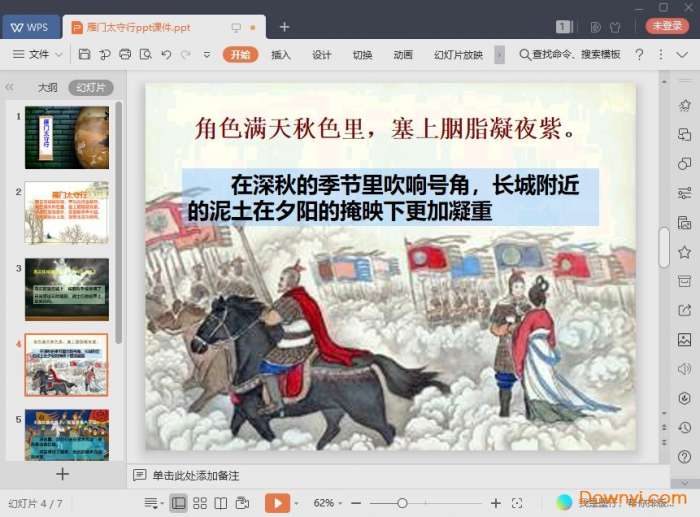Select the 开始 ribbon tab
This screenshot has height=517, width=700.
click(240, 54)
